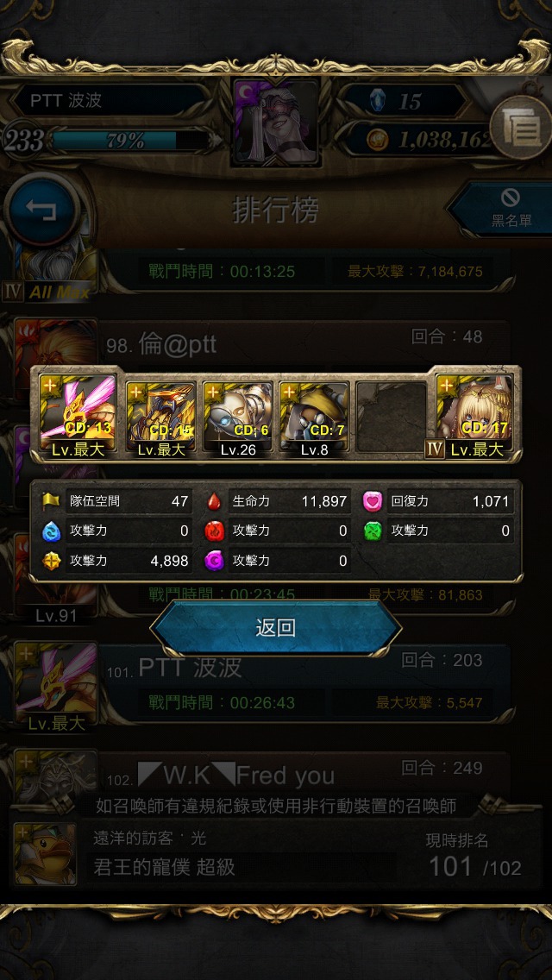Tap the pink heart 回復力 icon
552x980 pixels.
tap(373, 501)
